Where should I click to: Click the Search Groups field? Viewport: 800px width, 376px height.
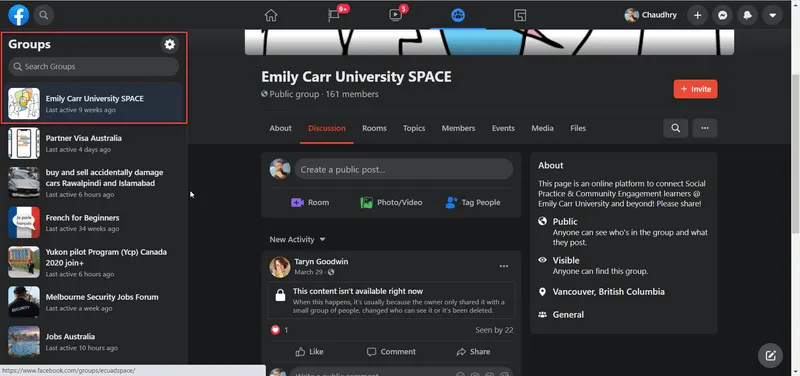94,67
